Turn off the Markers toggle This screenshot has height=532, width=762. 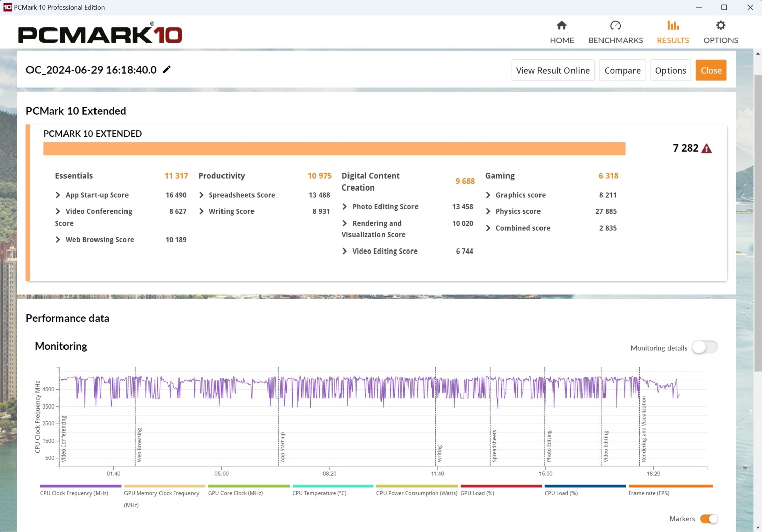click(x=708, y=519)
